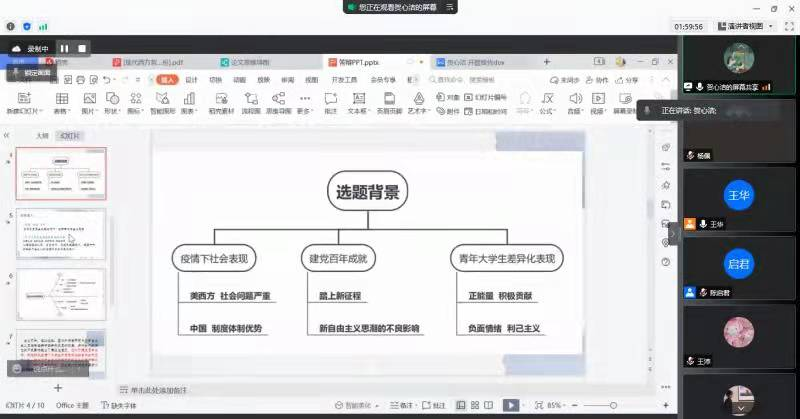Start slideshow with bottom play button

(511, 405)
